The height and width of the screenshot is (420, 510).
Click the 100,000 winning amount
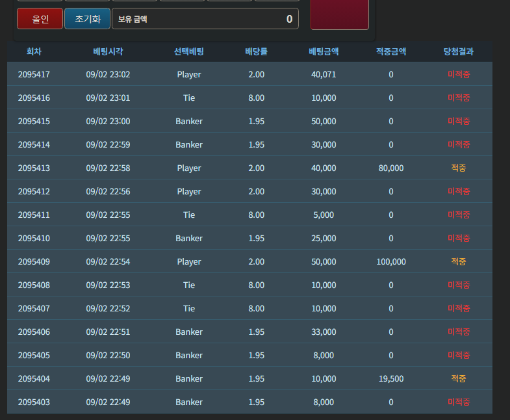[391, 262]
